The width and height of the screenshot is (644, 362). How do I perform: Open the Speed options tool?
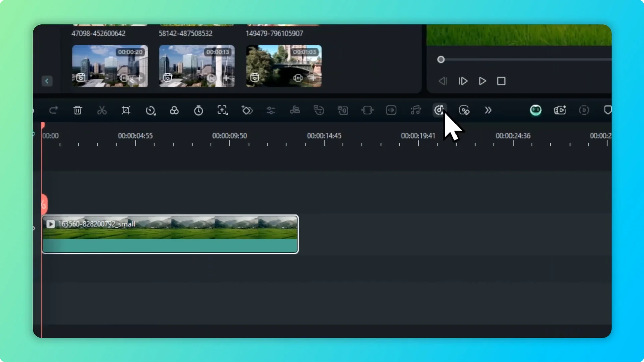[150, 110]
